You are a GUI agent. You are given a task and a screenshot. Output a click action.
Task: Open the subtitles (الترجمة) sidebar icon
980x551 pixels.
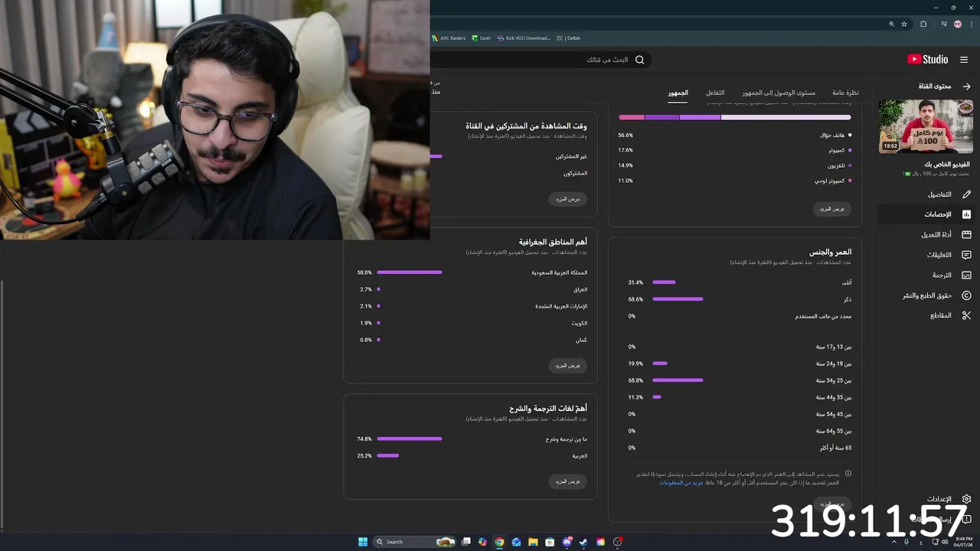966,275
